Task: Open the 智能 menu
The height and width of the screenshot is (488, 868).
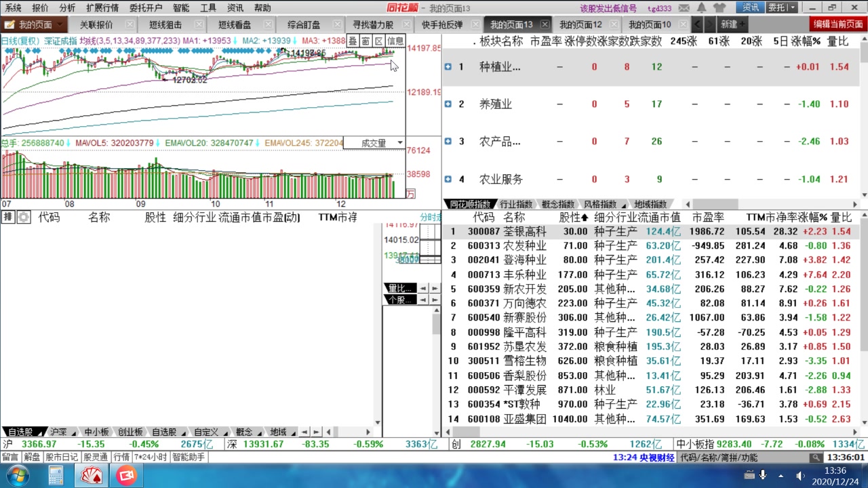Action: [x=181, y=7]
